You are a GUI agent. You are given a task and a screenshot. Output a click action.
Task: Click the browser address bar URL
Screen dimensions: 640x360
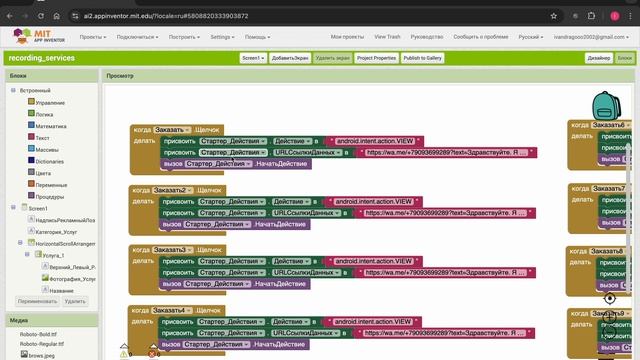click(166, 16)
